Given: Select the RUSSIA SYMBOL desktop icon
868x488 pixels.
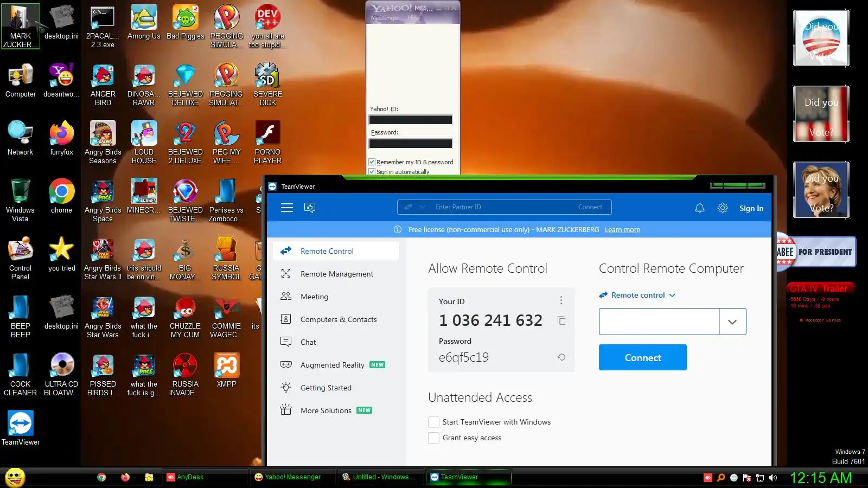Looking at the screenshot, I should point(227,259).
